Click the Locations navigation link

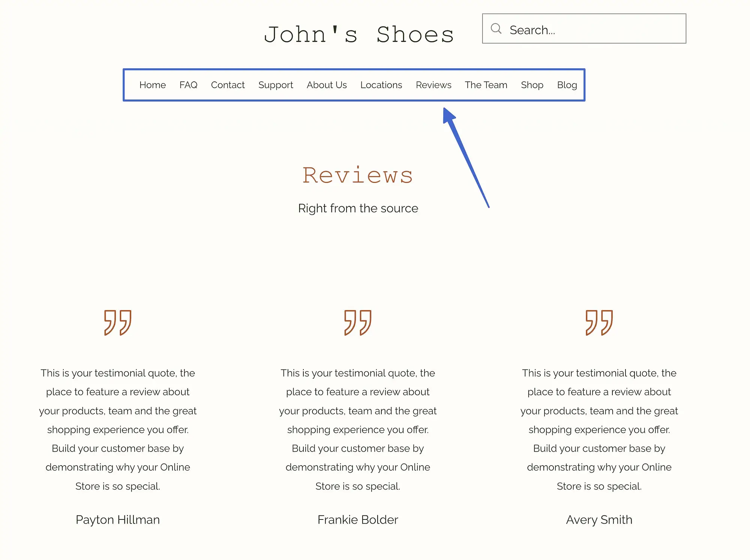381,85
